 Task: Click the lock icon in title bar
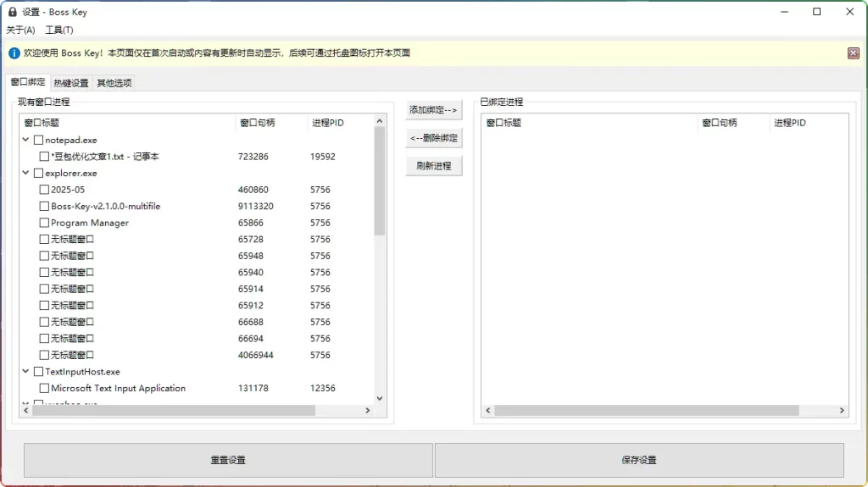12,12
